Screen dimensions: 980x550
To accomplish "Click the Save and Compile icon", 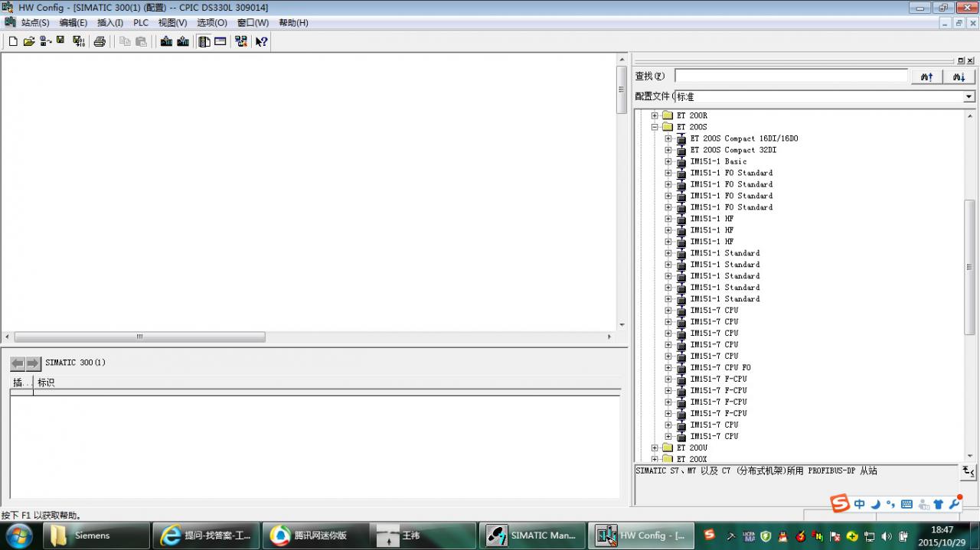I will tap(79, 41).
